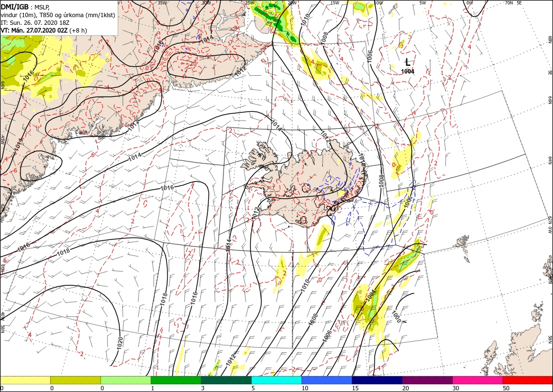The height and width of the screenshot is (392, 553).
Task: Click the pink 30 mm legend swatch
Action: 478,380
